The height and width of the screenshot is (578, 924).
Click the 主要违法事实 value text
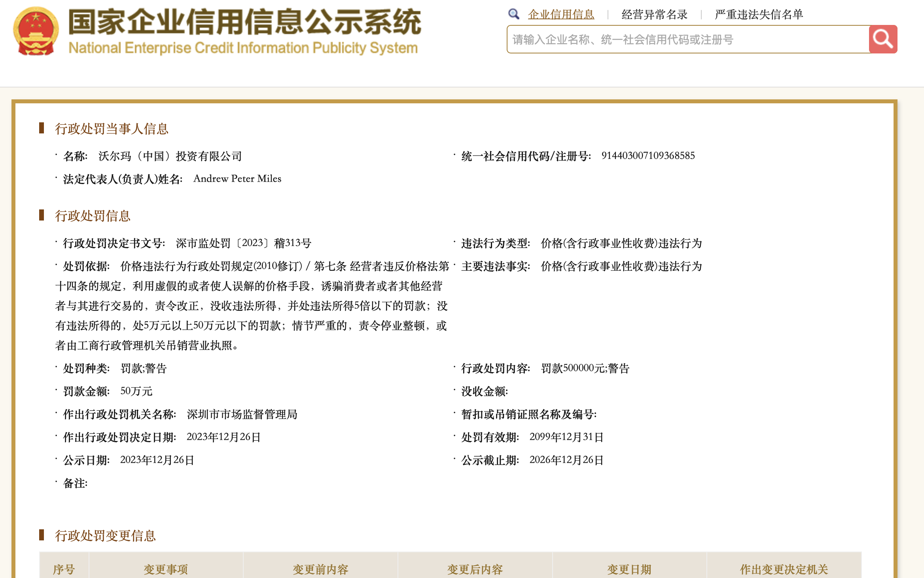coord(621,266)
